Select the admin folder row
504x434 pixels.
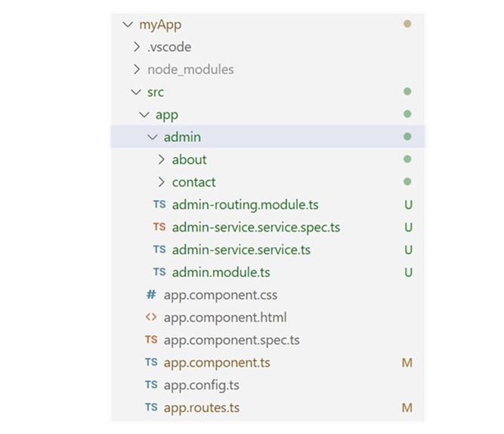tap(182, 137)
